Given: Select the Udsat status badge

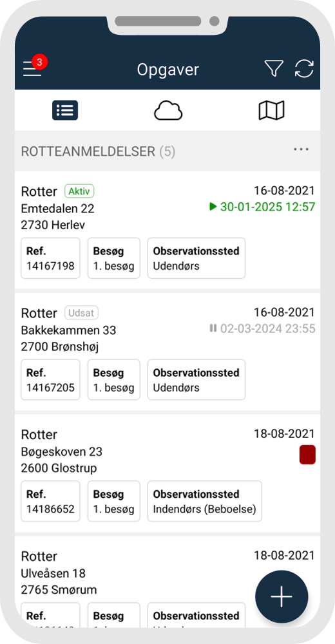Looking at the screenshot, I should click(81, 313).
